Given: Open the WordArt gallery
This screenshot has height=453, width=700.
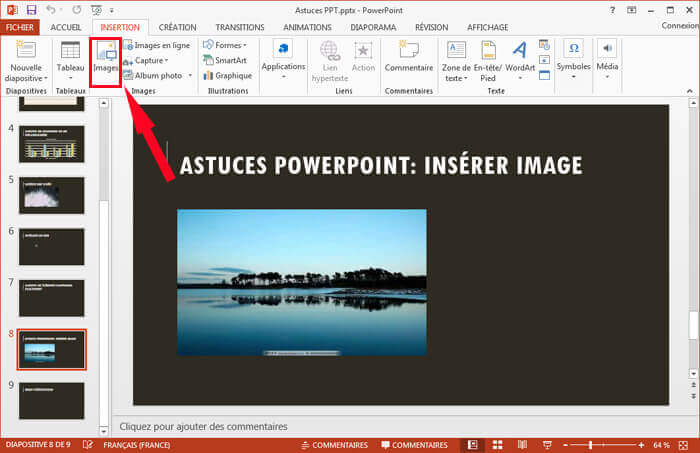Looking at the screenshot, I should click(520, 60).
